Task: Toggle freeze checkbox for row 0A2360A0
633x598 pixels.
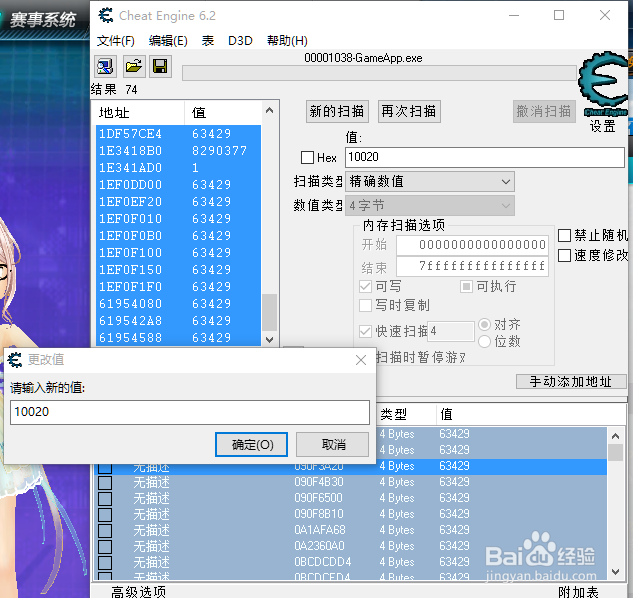Action: click(105, 547)
